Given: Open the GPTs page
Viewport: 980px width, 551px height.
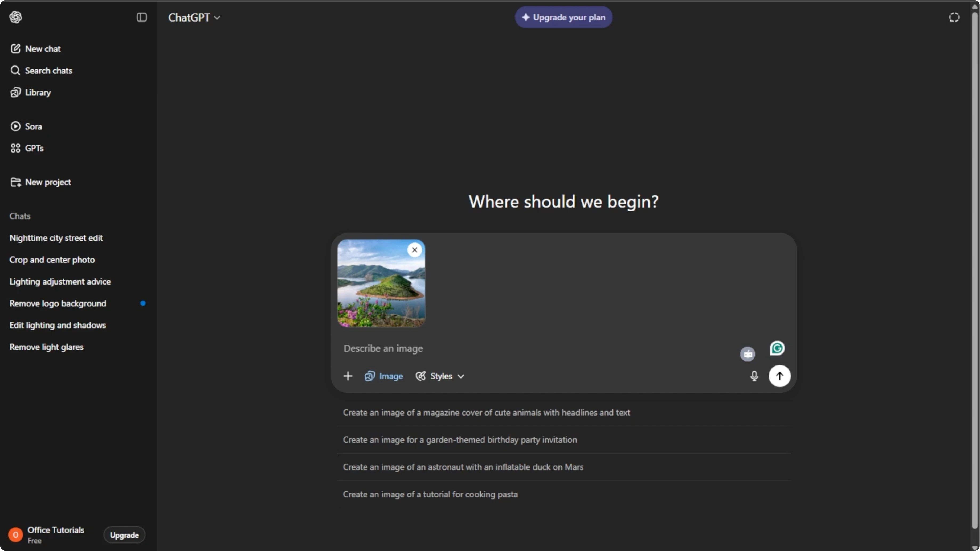Looking at the screenshot, I should (x=27, y=148).
